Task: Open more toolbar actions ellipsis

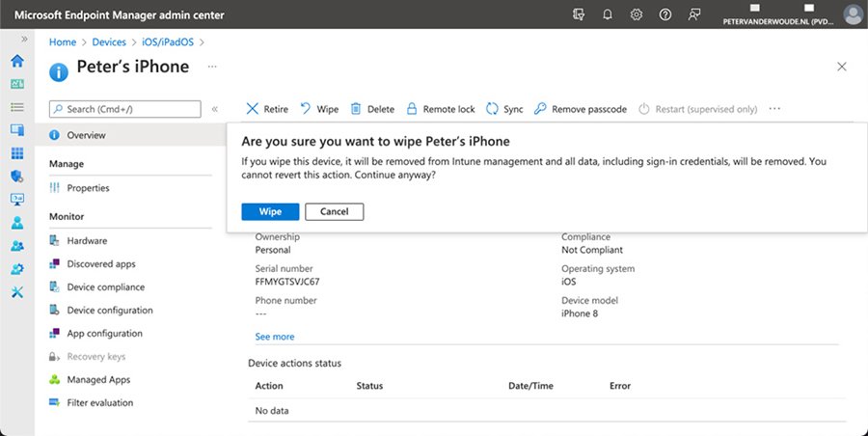Action: [x=774, y=109]
